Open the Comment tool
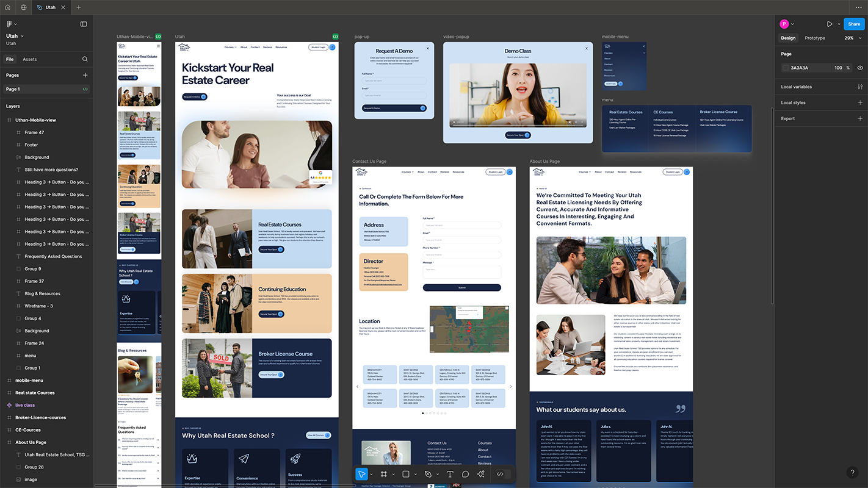The height and width of the screenshot is (488, 868). (x=465, y=474)
